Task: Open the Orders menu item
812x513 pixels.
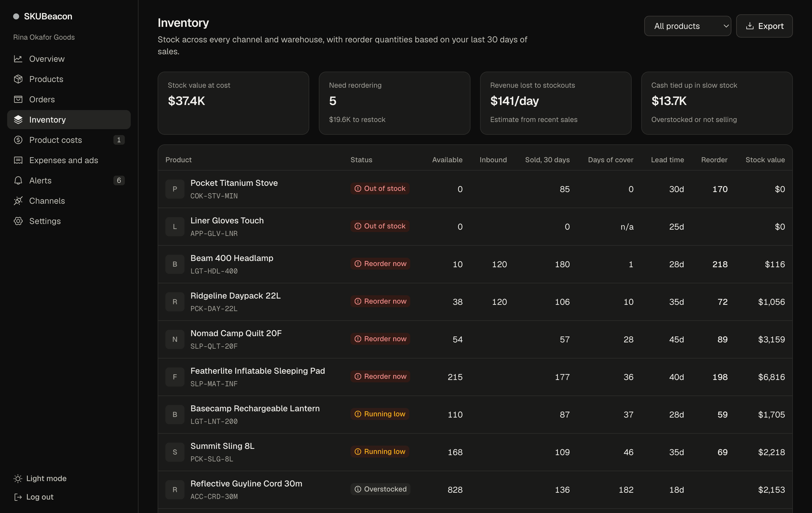Action: coord(69,99)
